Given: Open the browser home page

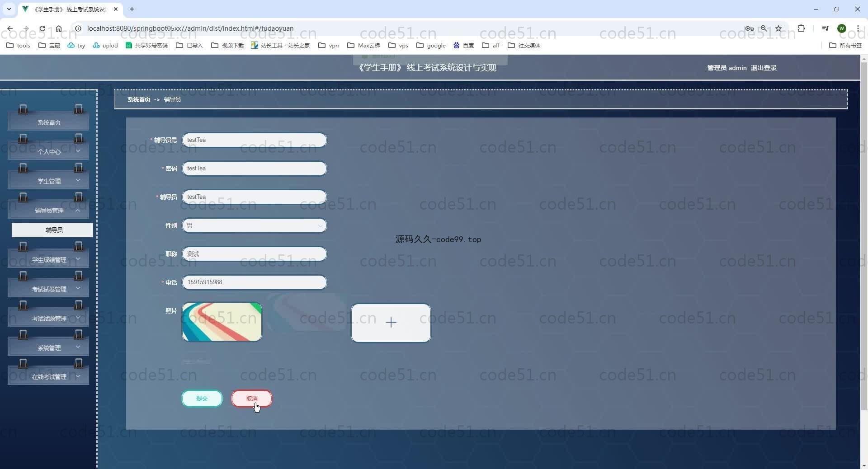Looking at the screenshot, I should pyautogui.click(x=59, y=28).
